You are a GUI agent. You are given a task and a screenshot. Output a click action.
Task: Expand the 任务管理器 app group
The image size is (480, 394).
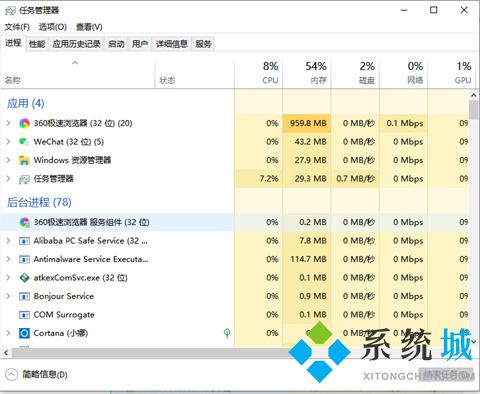tap(8, 179)
